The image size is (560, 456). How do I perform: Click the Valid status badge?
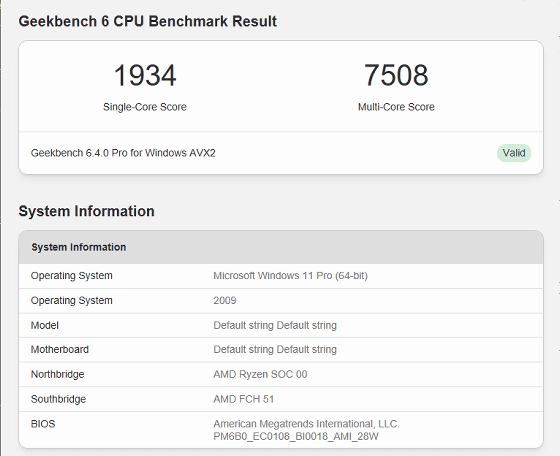[514, 153]
